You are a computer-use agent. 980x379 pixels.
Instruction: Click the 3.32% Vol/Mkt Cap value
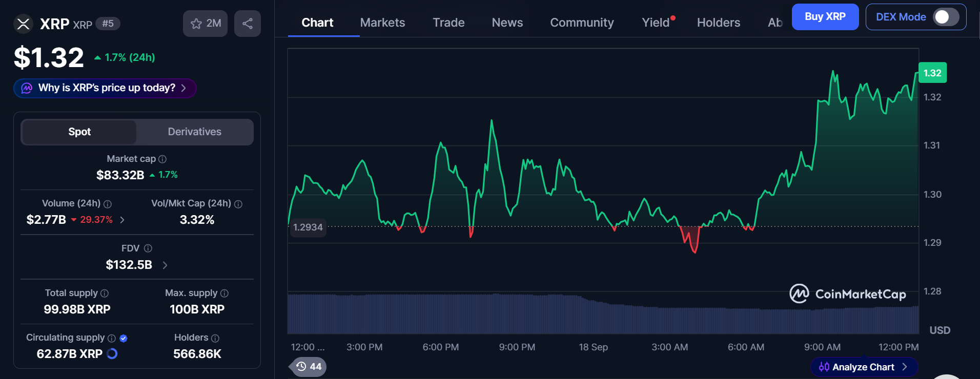[197, 220]
